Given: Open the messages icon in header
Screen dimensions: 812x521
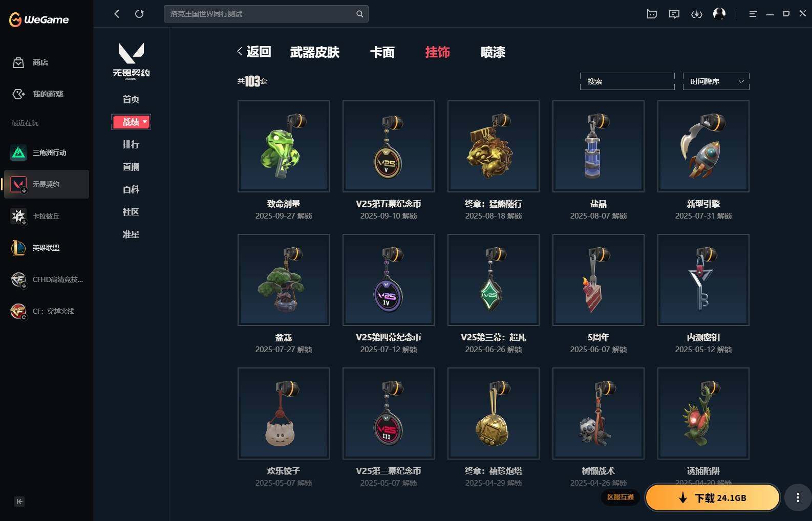Looking at the screenshot, I should click(674, 14).
